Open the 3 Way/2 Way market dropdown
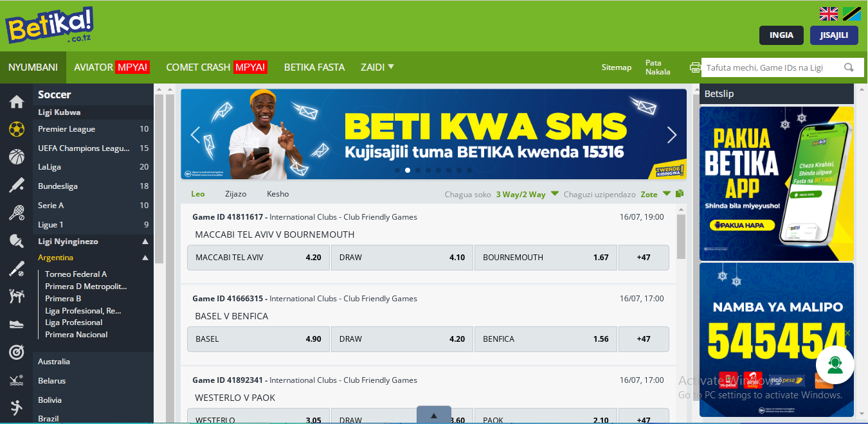Image resolution: width=868 pixels, height=424 pixels. tap(555, 194)
